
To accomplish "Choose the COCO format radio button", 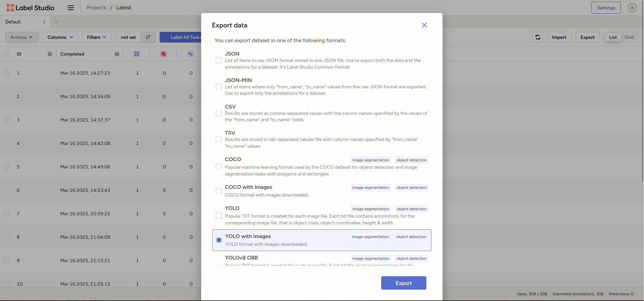I will (x=219, y=166).
